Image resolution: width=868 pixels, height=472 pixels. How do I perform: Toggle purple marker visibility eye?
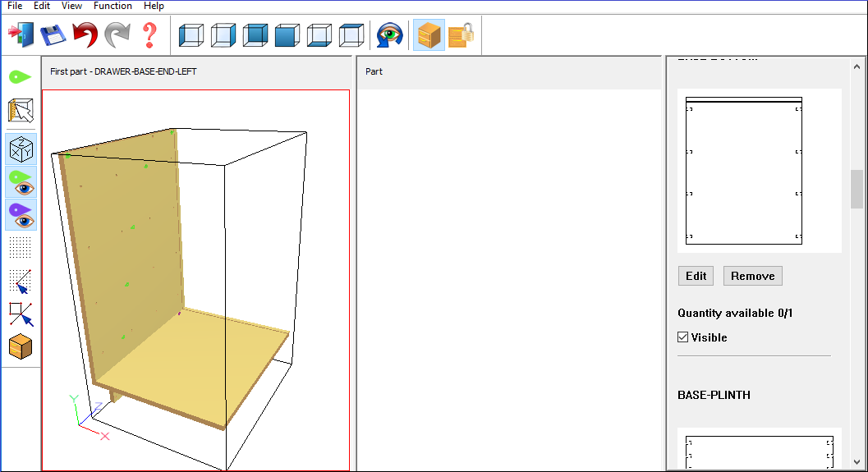pos(21,215)
